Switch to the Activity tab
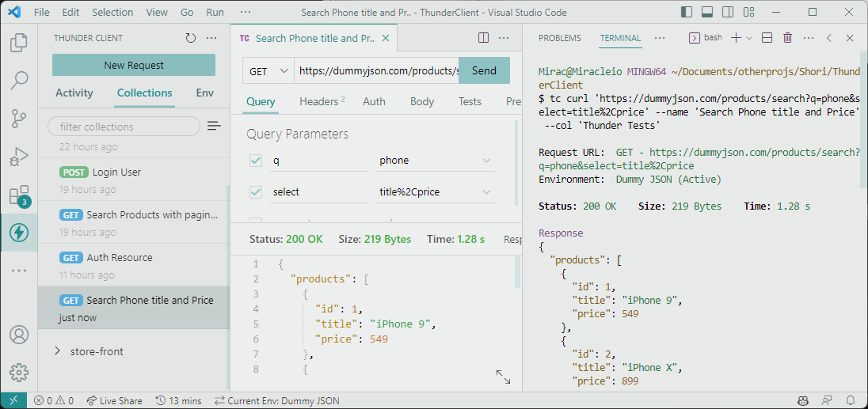Viewport: 868px width, 409px height. pos(74,93)
